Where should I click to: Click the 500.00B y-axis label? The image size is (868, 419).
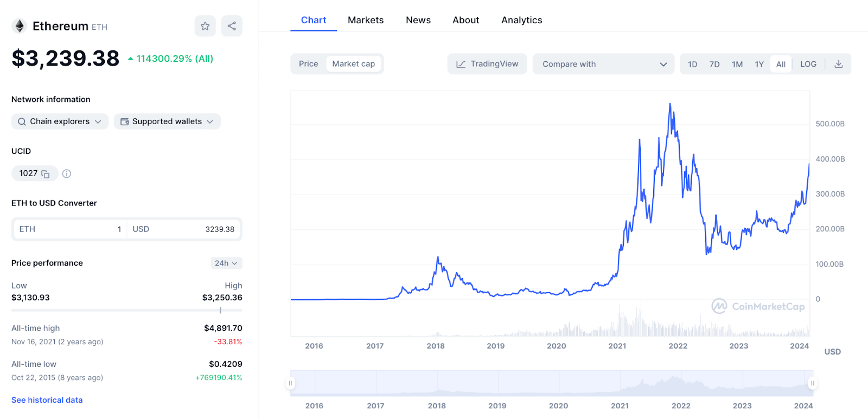coord(830,124)
